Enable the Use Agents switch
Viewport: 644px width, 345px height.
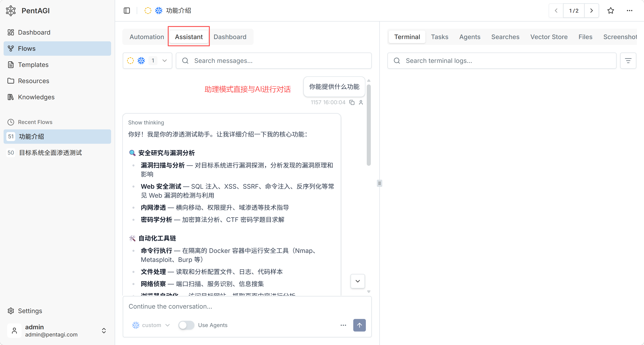click(x=186, y=325)
